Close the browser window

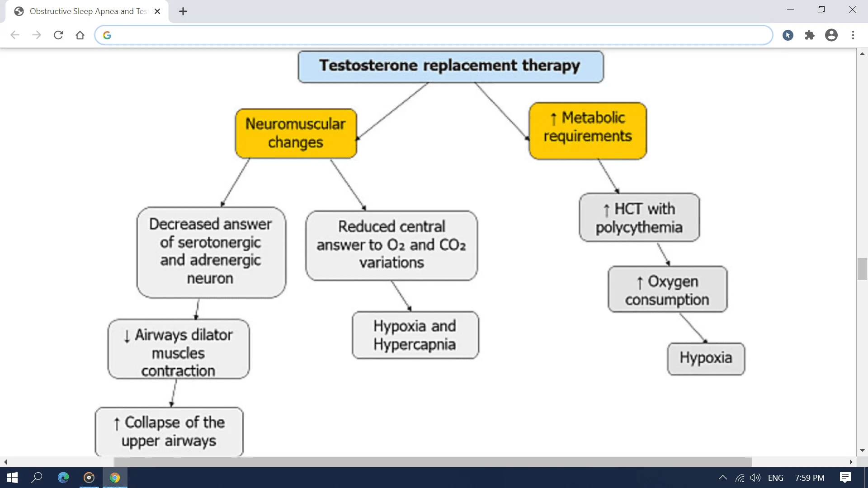(852, 10)
